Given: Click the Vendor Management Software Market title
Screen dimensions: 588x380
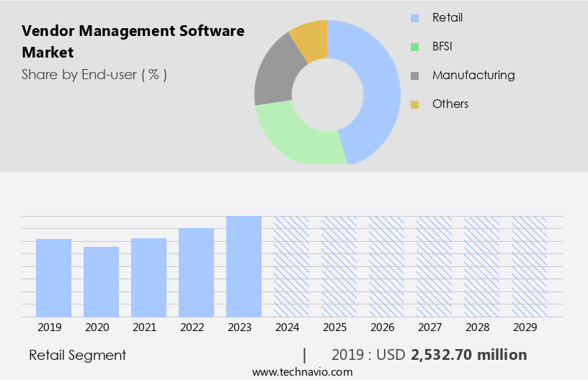Looking at the screenshot, I should click(133, 42).
